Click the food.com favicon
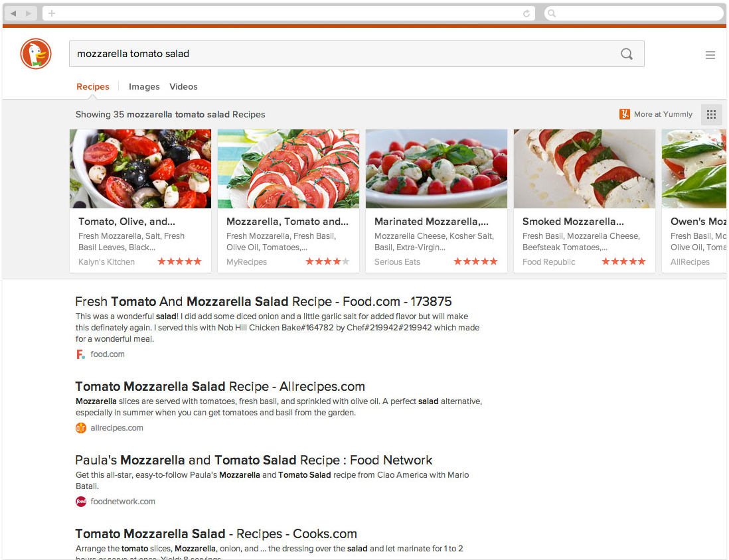Screen dimensions: 729x560 click(80, 354)
